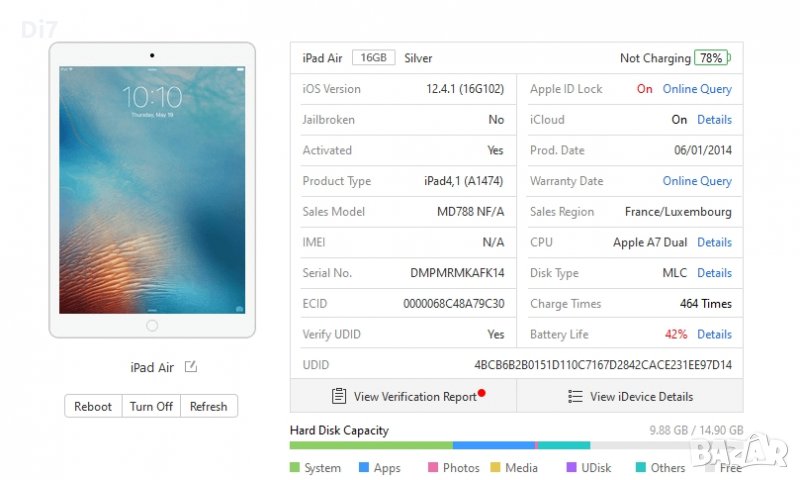Refresh the device information

(208, 406)
